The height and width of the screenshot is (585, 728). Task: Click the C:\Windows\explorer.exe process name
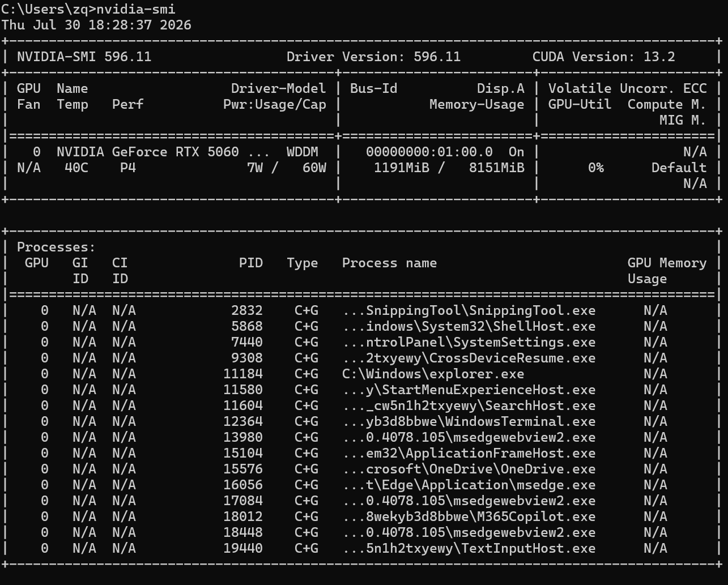click(x=433, y=374)
